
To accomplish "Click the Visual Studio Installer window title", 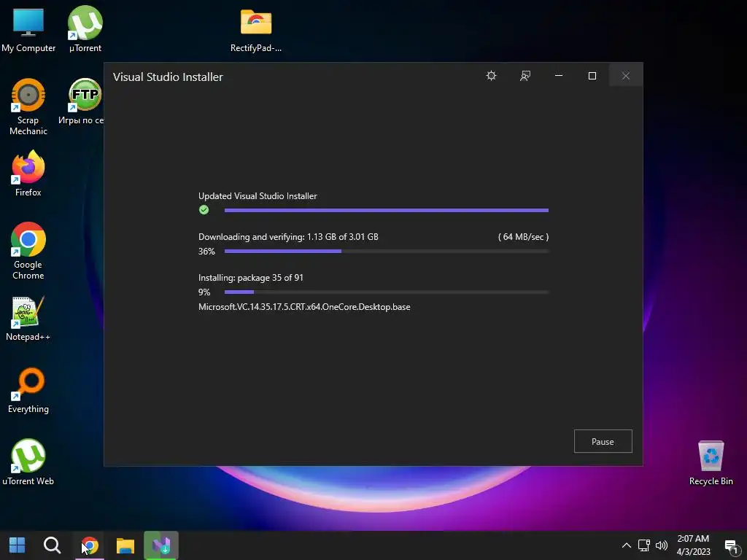I will [168, 77].
